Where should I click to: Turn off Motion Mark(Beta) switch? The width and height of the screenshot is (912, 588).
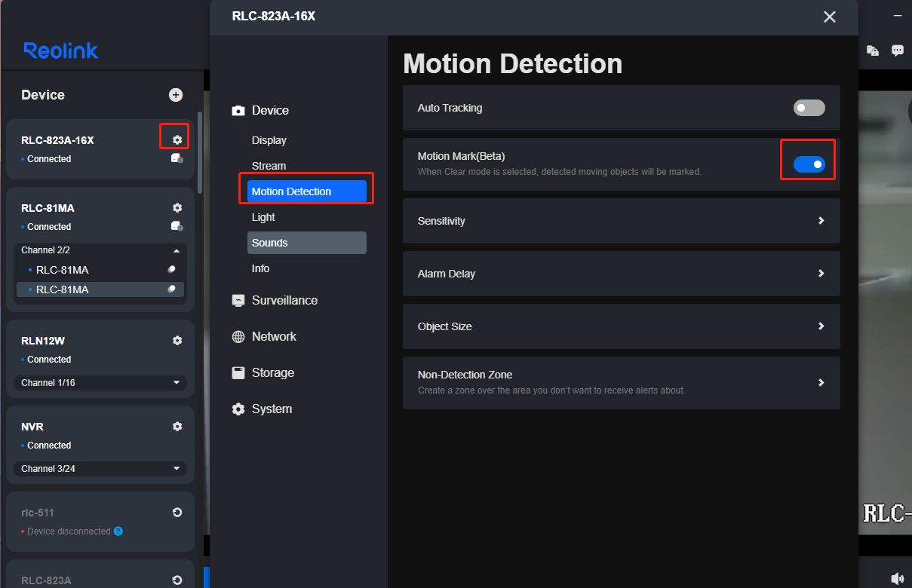(x=809, y=164)
